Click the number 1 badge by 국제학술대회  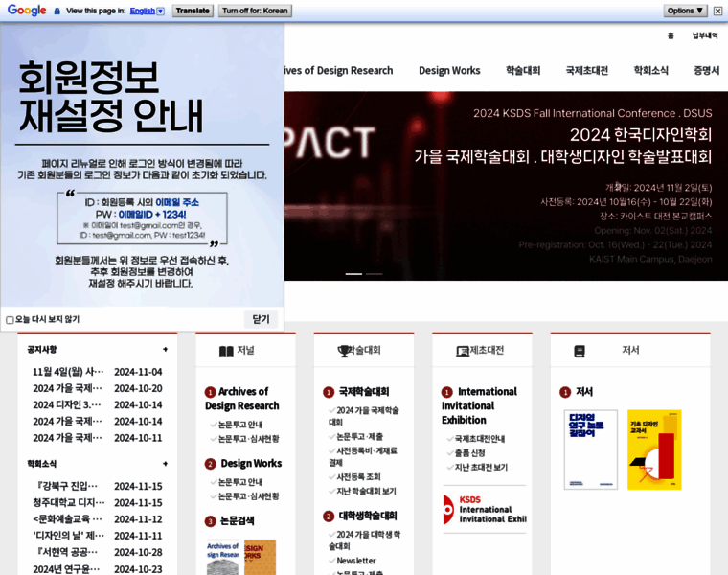329,393
